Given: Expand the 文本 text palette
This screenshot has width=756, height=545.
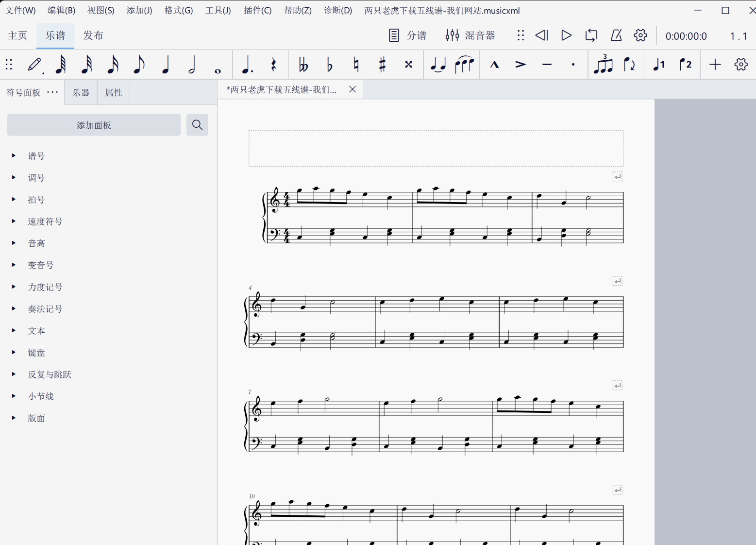Looking at the screenshot, I should [14, 331].
